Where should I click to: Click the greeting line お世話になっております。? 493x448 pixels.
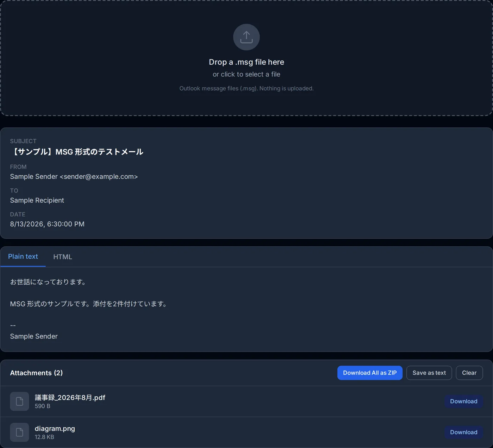click(x=49, y=282)
